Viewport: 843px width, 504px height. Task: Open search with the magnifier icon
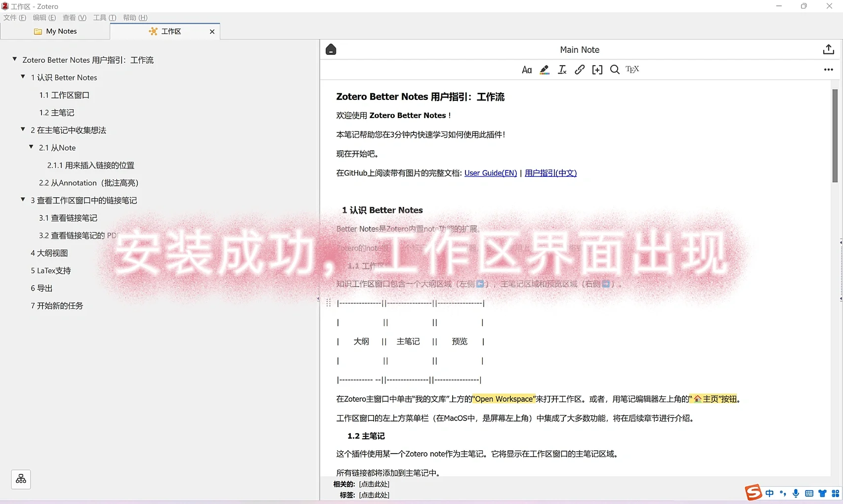coord(614,70)
